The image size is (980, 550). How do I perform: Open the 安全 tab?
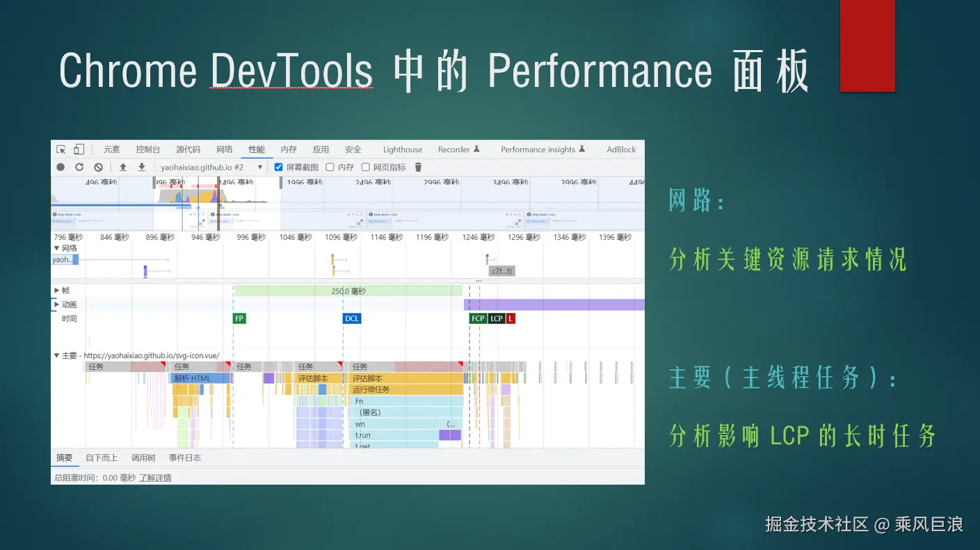click(353, 149)
